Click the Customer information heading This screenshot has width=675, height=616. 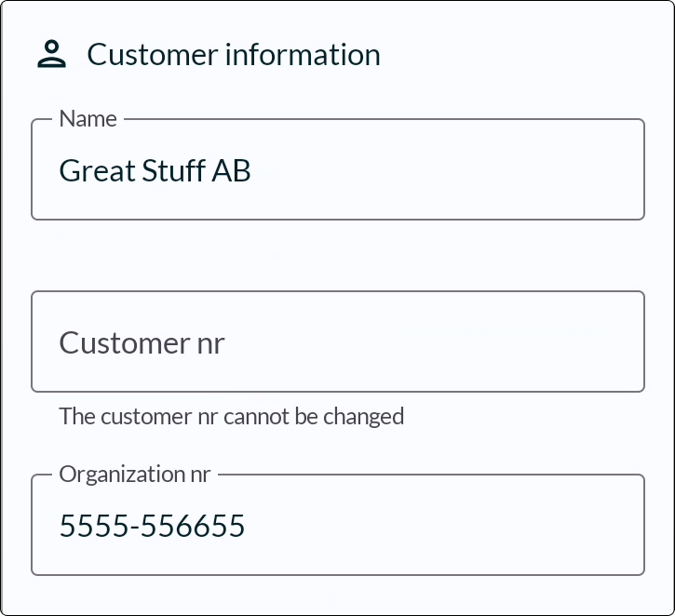coord(233,54)
